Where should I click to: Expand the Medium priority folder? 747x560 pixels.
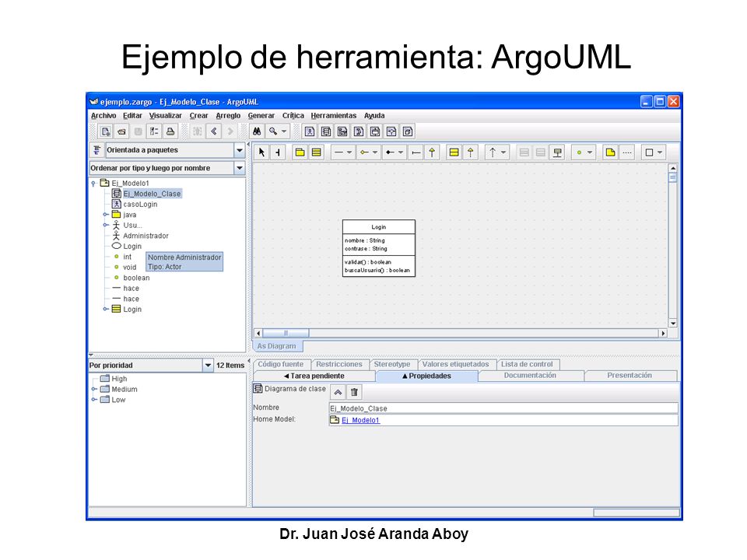pos(94,389)
